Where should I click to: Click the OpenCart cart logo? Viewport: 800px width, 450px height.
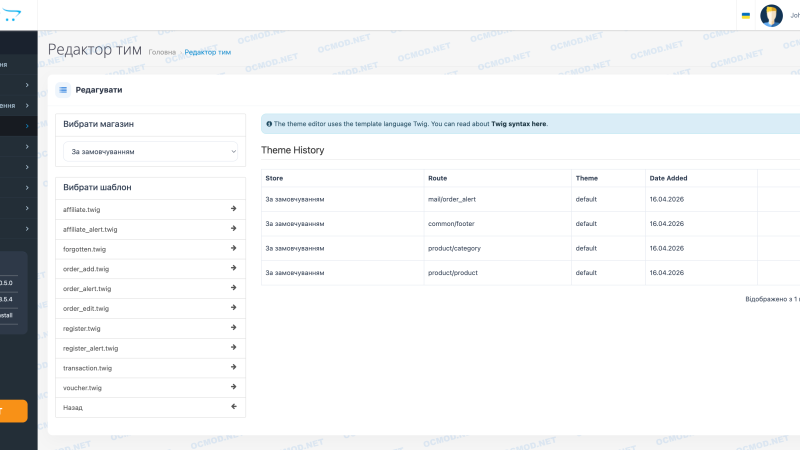pyautogui.click(x=11, y=15)
